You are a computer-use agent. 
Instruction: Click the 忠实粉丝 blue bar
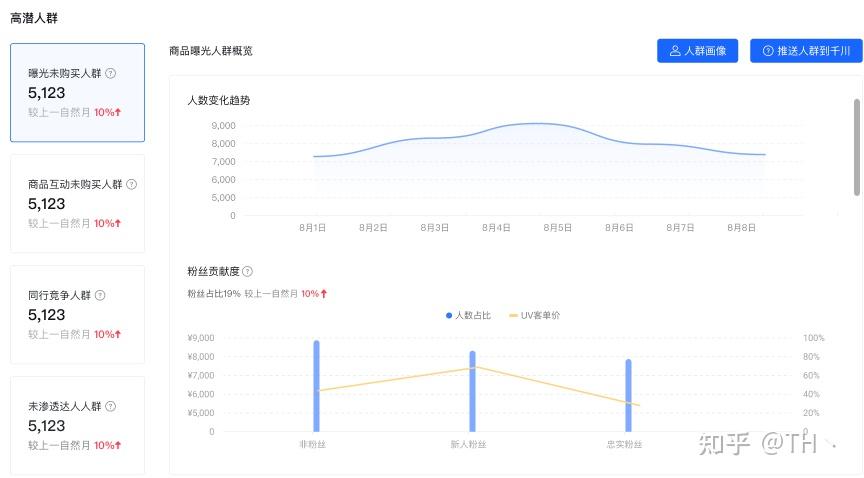click(x=628, y=395)
